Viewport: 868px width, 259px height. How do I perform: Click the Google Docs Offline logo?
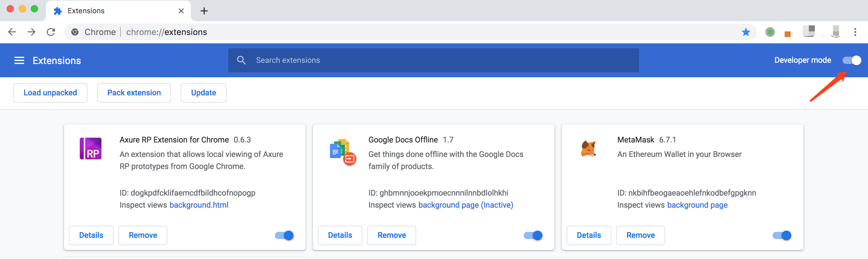[343, 152]
